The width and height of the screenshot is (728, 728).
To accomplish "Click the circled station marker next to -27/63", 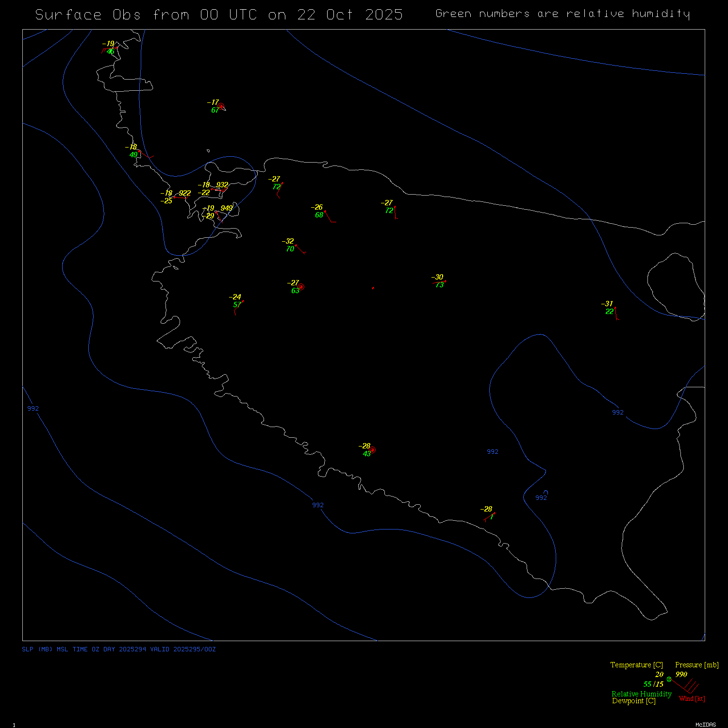I will click(301, 287).
